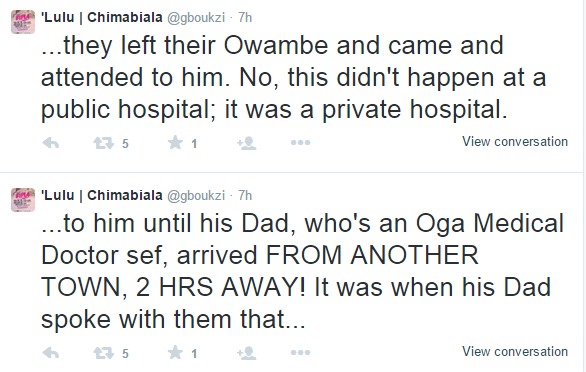The image size is (586, 372).
Task: Open @gboukzi handle on first tweet
Action: pos(196,18)
